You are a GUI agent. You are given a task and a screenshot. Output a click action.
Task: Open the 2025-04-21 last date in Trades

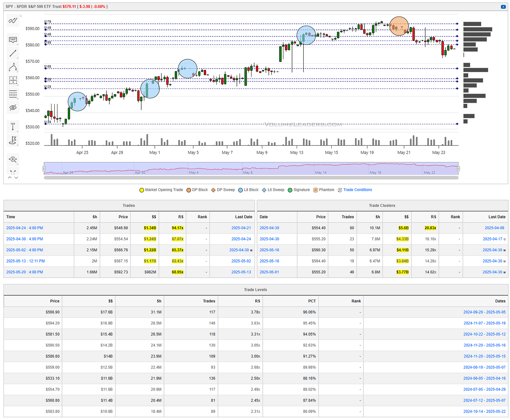pyautogui.click(x=241, y=228)
